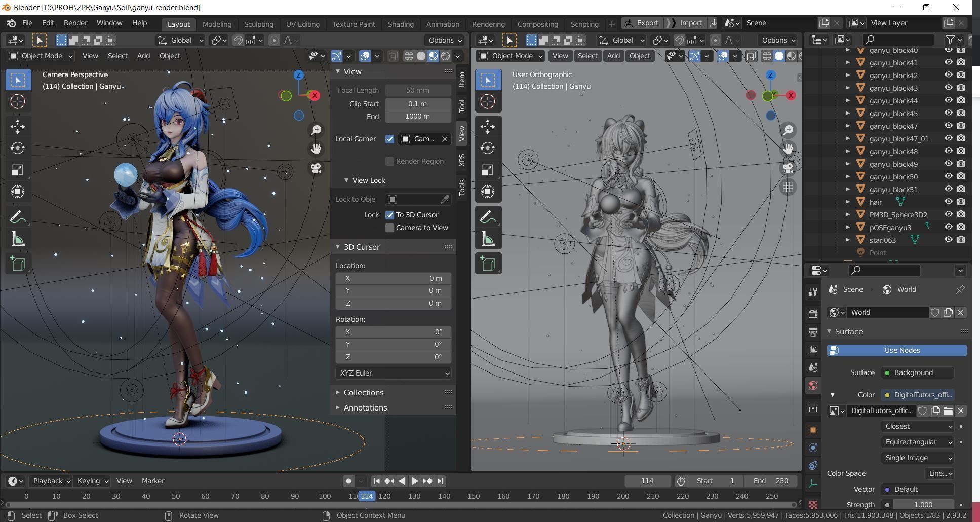The image size is (980, 522).
Task: Open the File menu
Action: click(x=27, y=23)
